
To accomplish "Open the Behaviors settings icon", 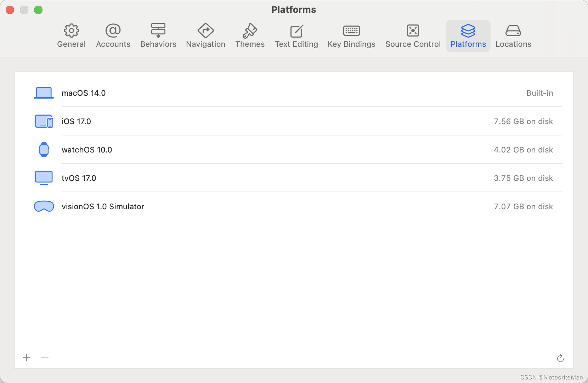I will 158,31.
